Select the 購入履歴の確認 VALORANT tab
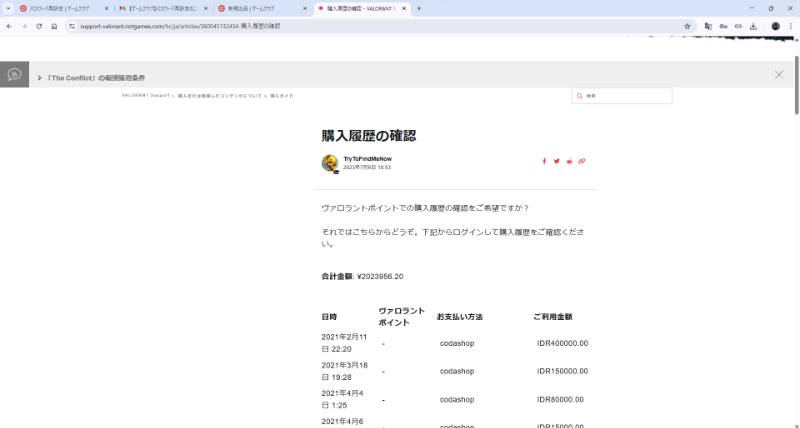800x428 pixels. [x=360, y=9]
